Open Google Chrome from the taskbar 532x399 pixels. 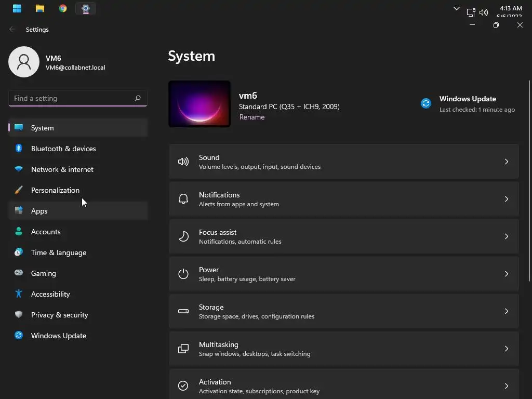(x=63, y=8)
